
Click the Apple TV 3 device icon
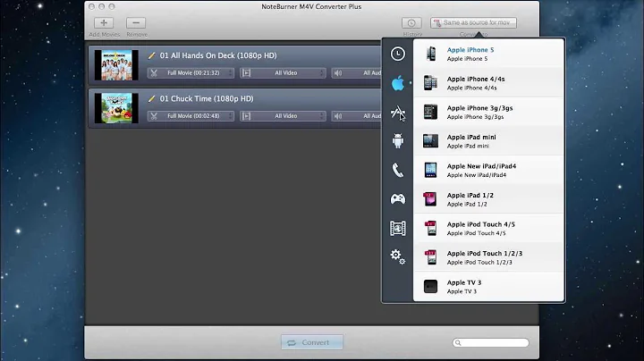(x=430, y=286)
